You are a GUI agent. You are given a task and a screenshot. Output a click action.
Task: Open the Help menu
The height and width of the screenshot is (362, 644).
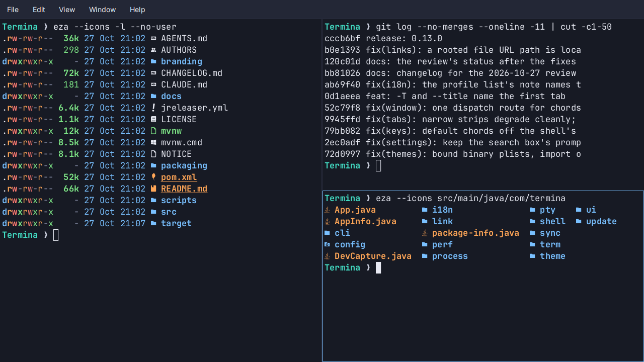coord(137,10)
